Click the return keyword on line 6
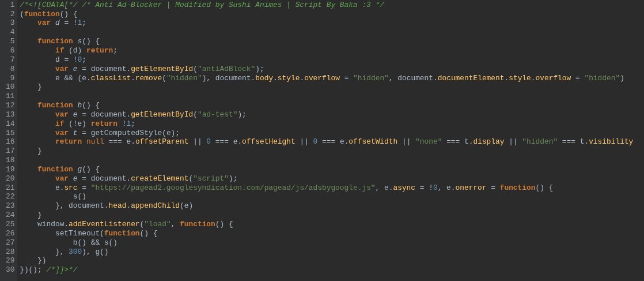 (x=100, y=50)
